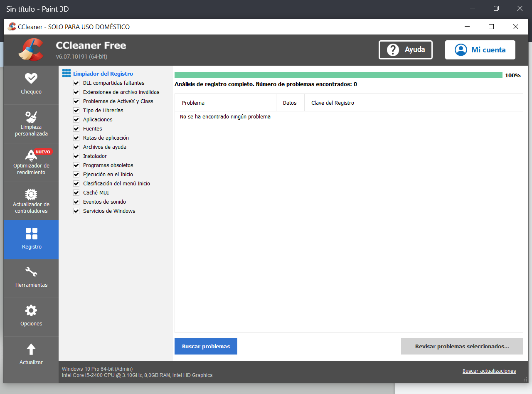Toggle Tipo de Librerías checkbox
The height and width of the screenshot is (394, 532).
click(x=76, y=111)
